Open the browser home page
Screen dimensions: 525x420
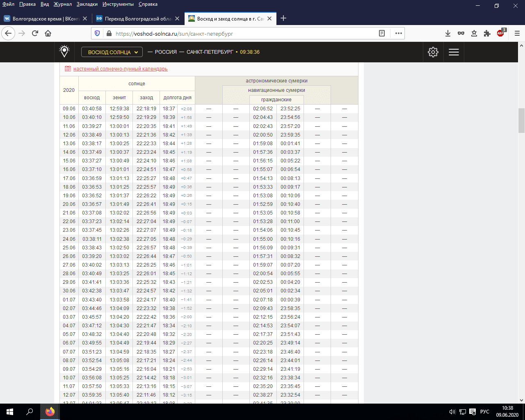tap(48, 33)
